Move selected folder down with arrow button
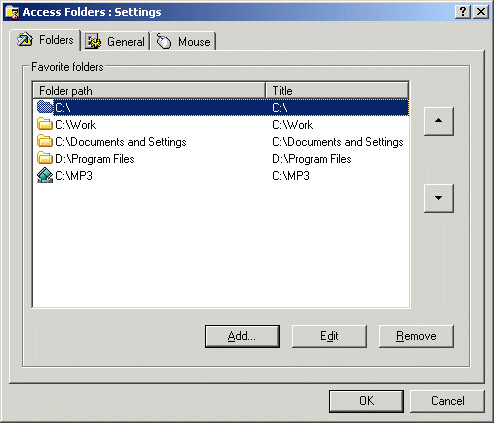Viewport: 494px width, 423px height. (x=438, y=198)
